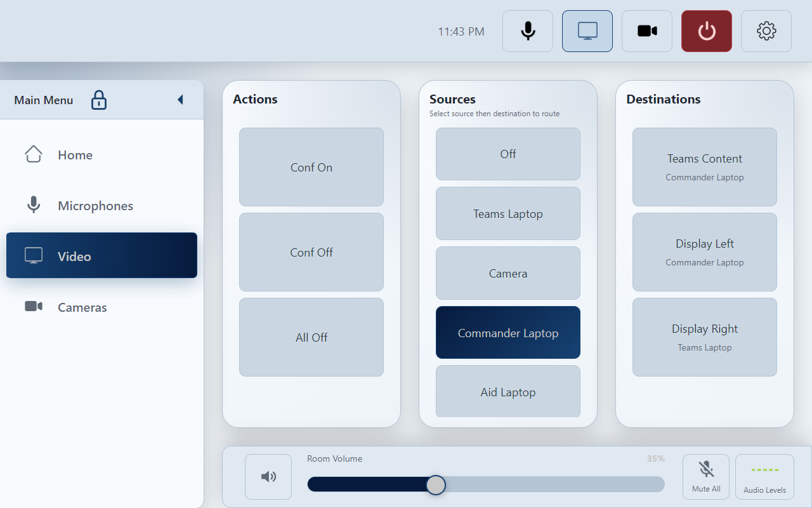Toggle the room speaker mute icon
Image resolution: width=812 pixels, height=508 pixels.
[268, 477]
